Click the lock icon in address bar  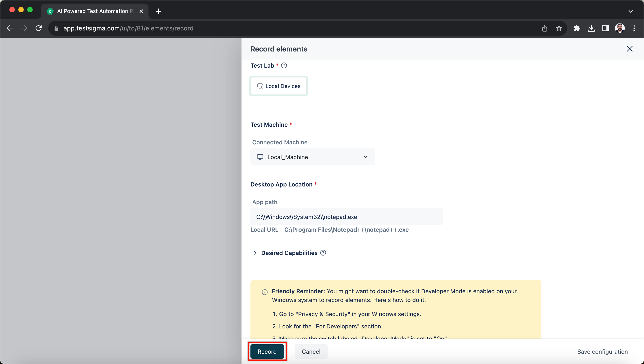coord(56,28)
